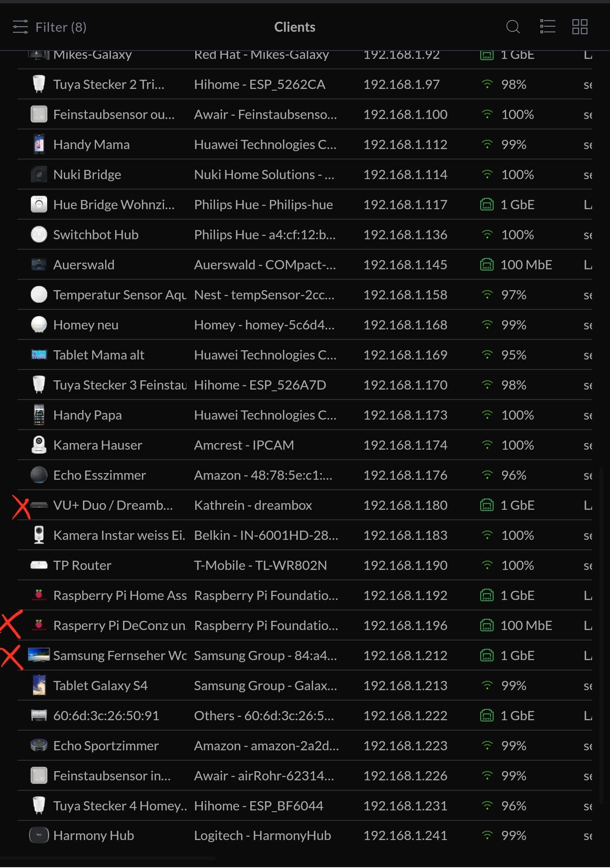
Task: Click the Feinstaubsensor in... device icon
Action: coord(39,775)
